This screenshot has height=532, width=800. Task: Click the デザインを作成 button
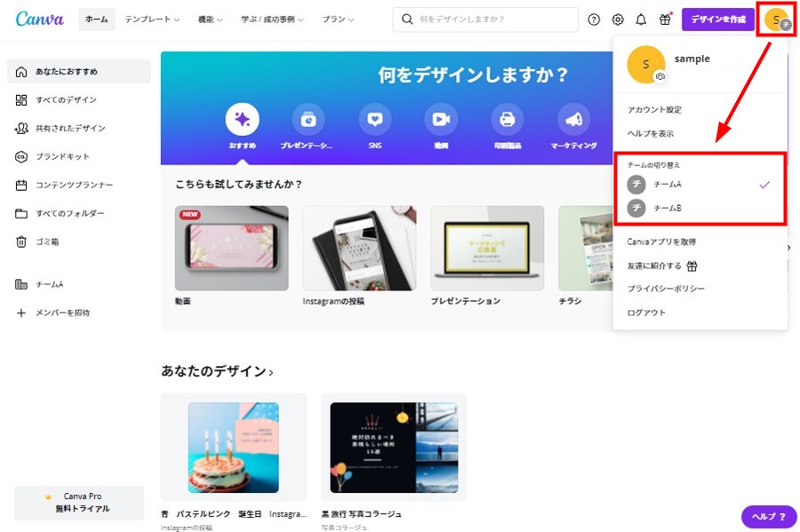[718, 20]
